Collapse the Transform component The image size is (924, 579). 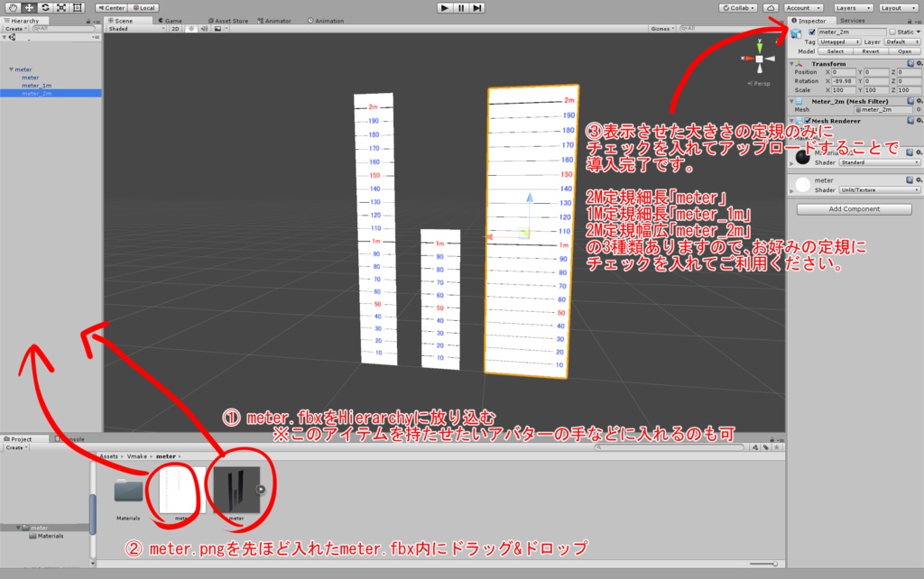pyautogui.click(x=791, y=64)
